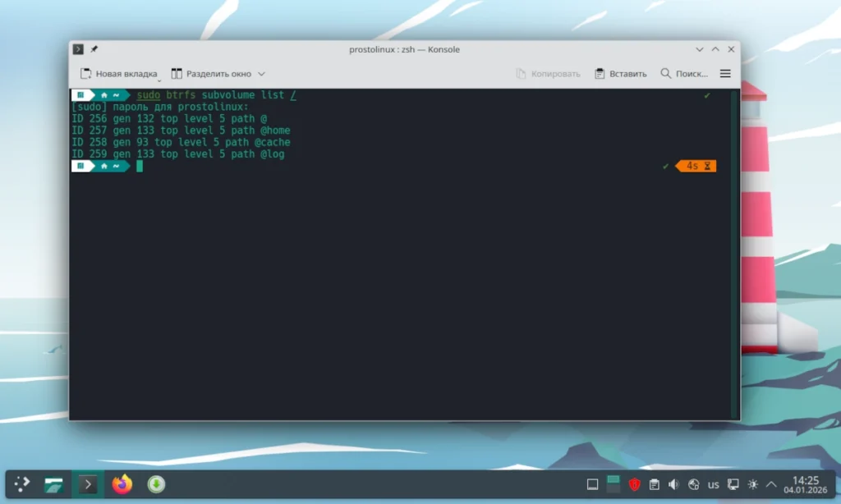Expand the Разделить окно dropdown arrow
Viewport: 841px width, 504px height.
coord(262,74)
